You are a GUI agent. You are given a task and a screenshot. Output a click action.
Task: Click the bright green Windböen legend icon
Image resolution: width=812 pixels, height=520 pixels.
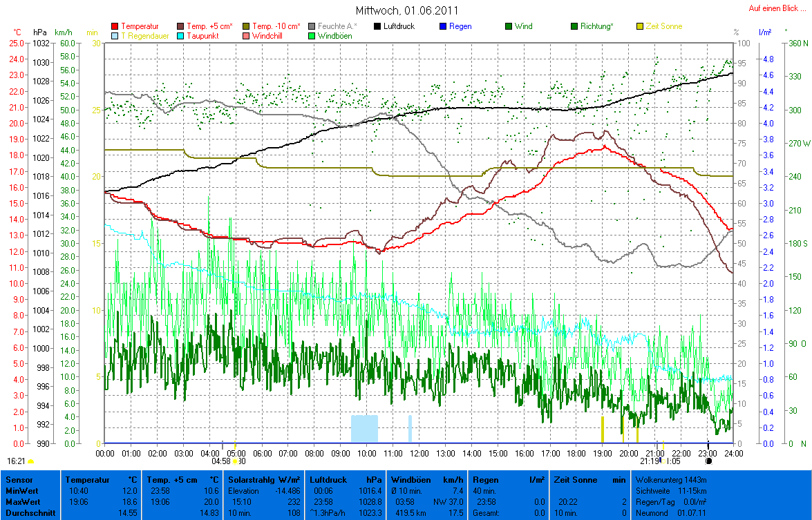pyautogui.click(x=312, y=35)
